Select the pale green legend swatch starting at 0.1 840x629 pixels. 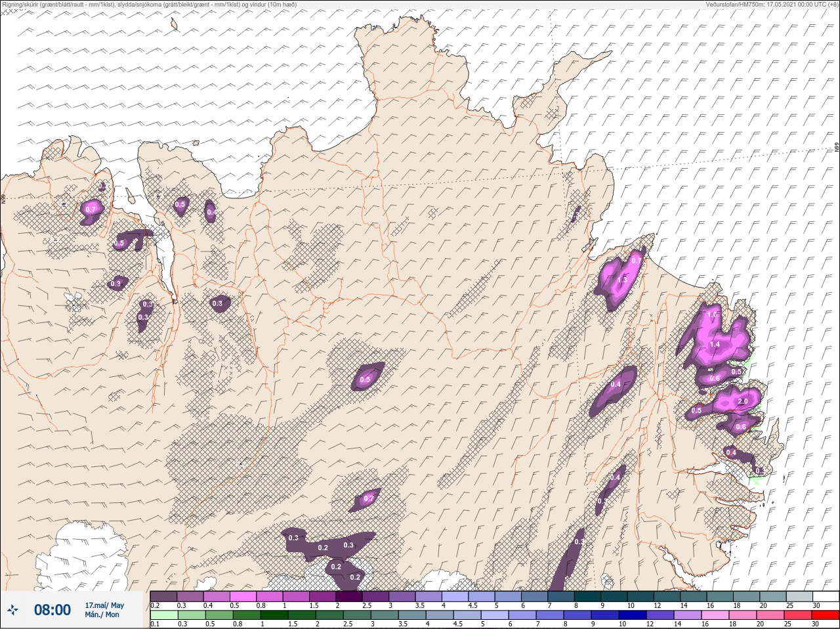(163, 615)
